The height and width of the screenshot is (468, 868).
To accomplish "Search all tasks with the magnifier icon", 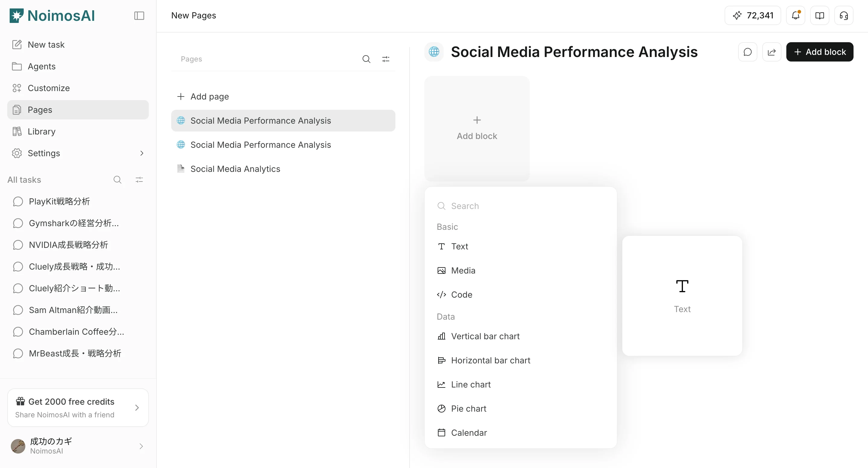I will [117, 180].
